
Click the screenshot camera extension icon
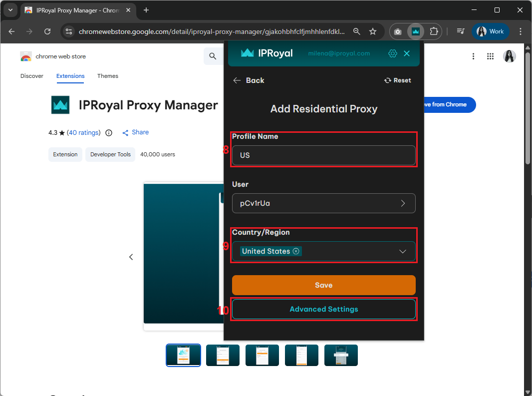pyautogui.click(x=398, y=31)
